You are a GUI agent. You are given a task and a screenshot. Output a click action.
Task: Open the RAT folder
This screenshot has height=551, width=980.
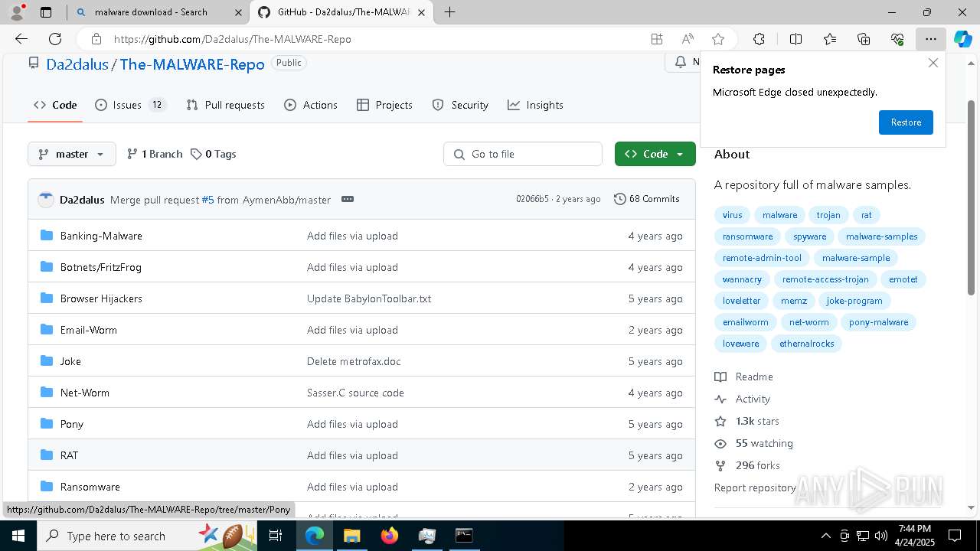(69, 455)
